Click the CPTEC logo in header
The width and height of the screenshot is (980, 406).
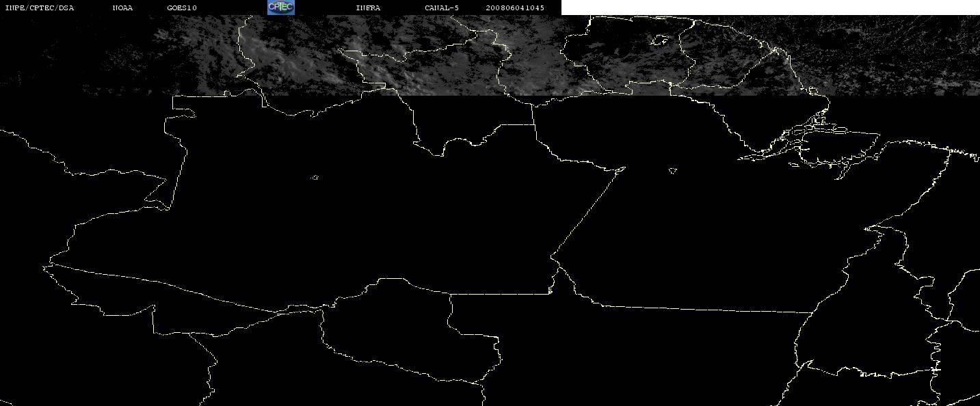tap(280, 8)
